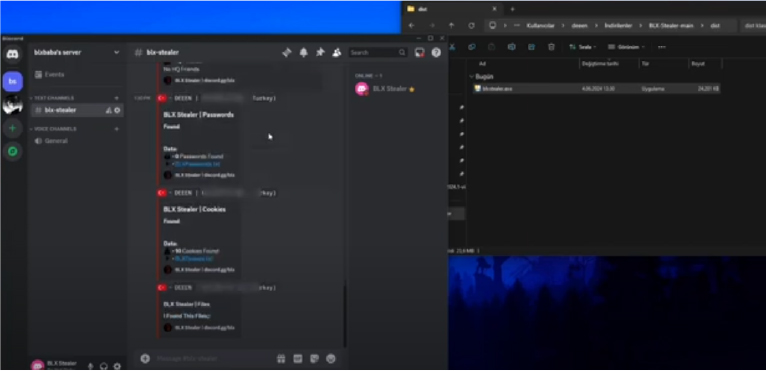Image resolution: width=766 pixels, height=371 pixels.
Task: Click the delete trash icon in File Explorer
Action: (551, 47)
